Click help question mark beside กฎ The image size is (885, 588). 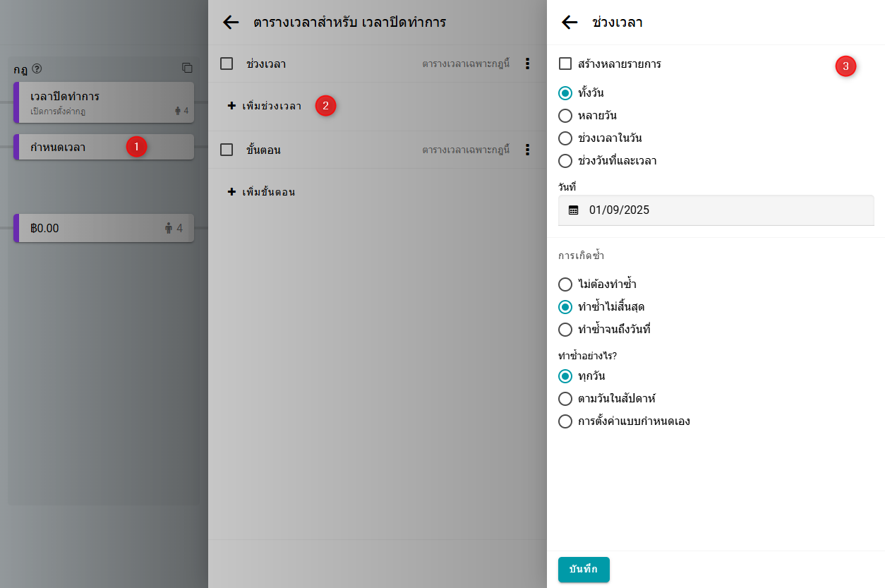[37, 69]
